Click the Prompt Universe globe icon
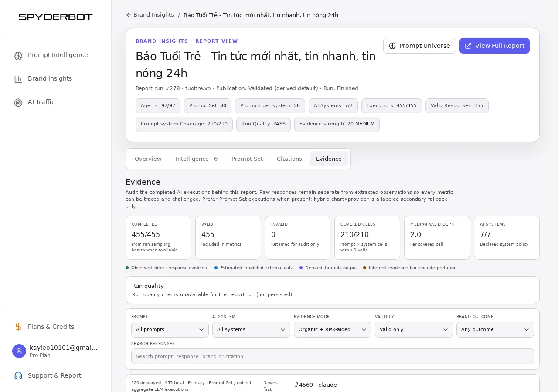Image resolution: width=558 pixels, height=392 pixels. click(392, 46)
